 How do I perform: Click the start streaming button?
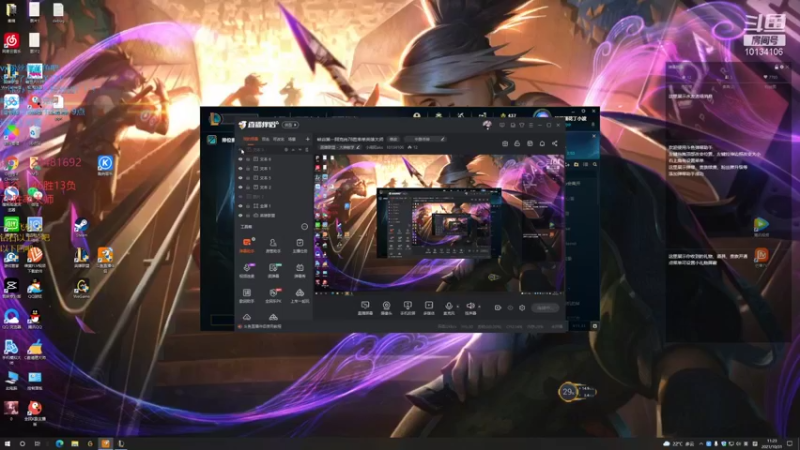click(544, 308)
